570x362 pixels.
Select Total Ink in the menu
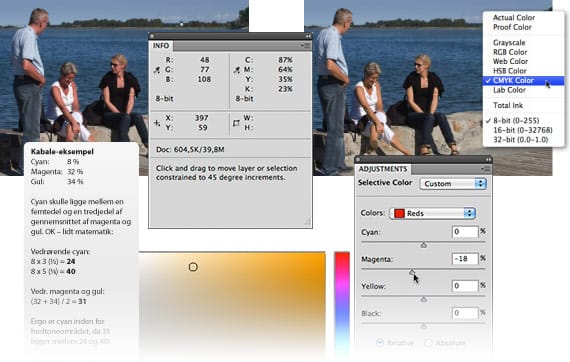(507, 105)
